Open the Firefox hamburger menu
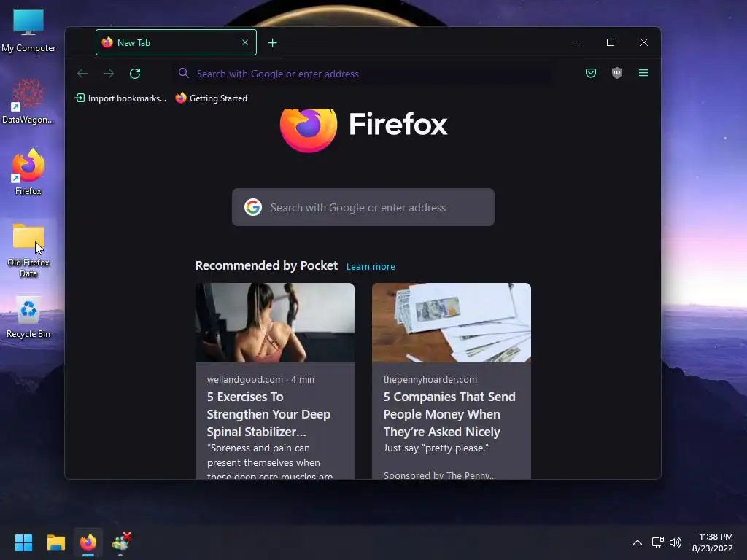Screen dimensions: 747x560 tap(643, 73)
